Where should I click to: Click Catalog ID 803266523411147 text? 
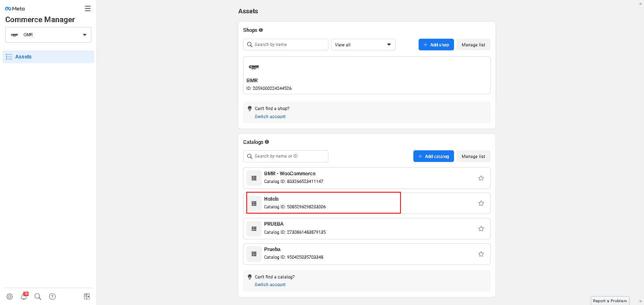[293, 181]
